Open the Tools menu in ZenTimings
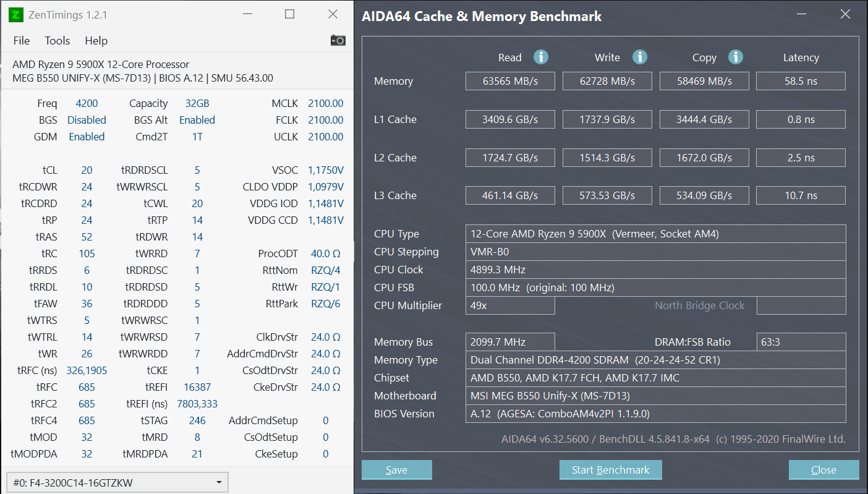Viewport: 868px width, 494px height. click(57, 40)
